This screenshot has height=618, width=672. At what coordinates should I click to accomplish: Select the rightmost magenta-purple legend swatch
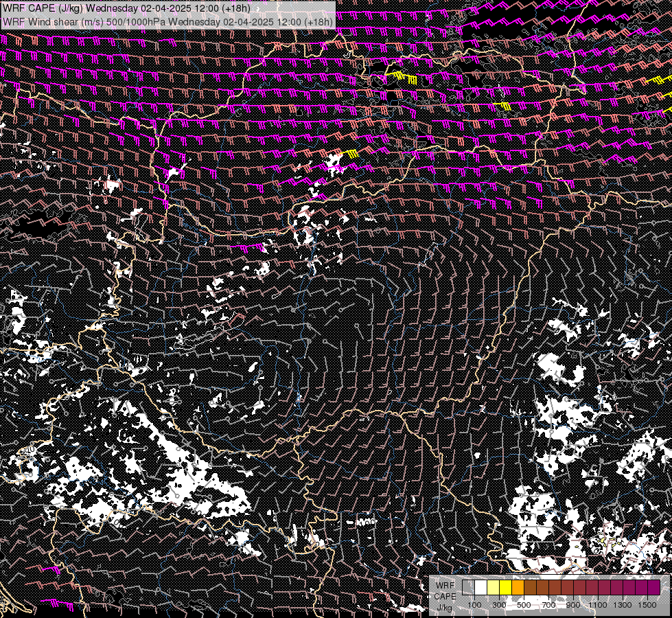pos(653,587)
